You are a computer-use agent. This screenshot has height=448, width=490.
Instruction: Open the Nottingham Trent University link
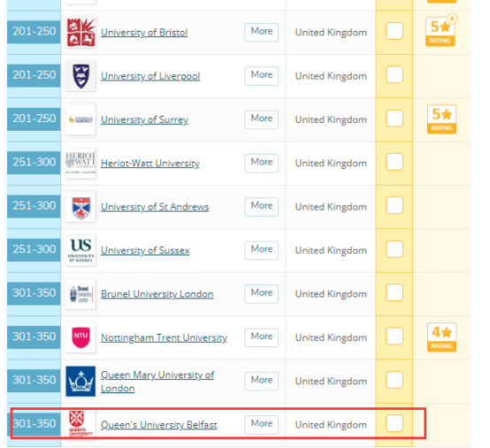(x=164, y=338)
